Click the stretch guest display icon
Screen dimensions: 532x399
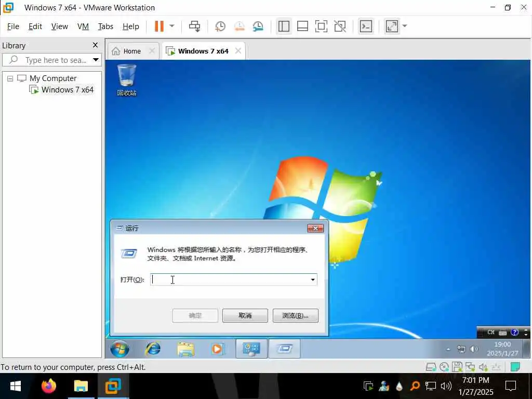(392, 26)
